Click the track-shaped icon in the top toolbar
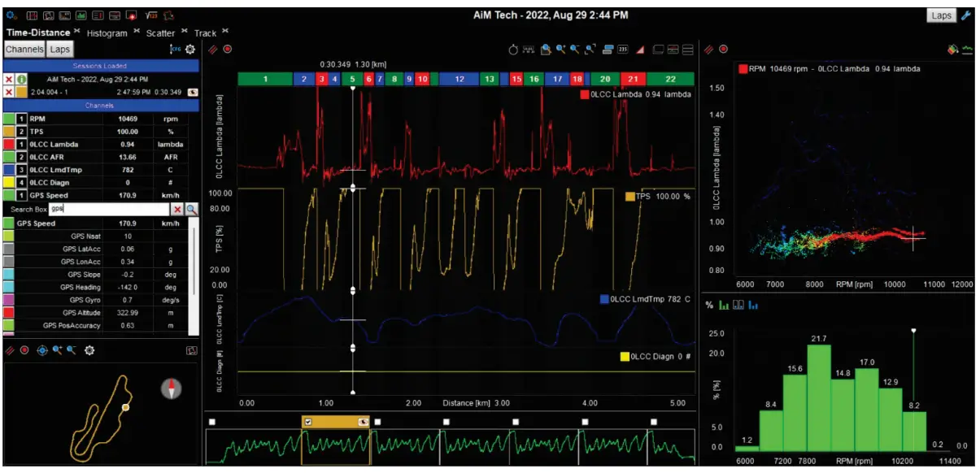The height and width of the screenshot is (473, 980). (169, 15)
